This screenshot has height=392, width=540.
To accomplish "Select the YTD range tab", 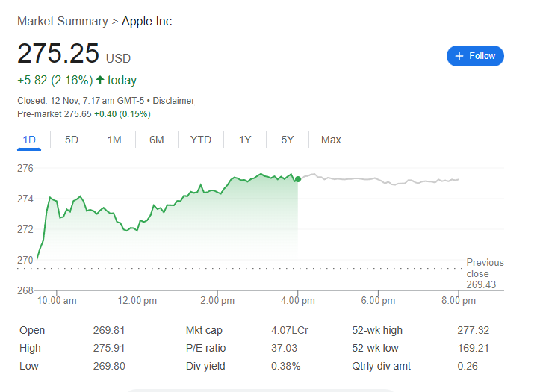I will click(200, 140).
